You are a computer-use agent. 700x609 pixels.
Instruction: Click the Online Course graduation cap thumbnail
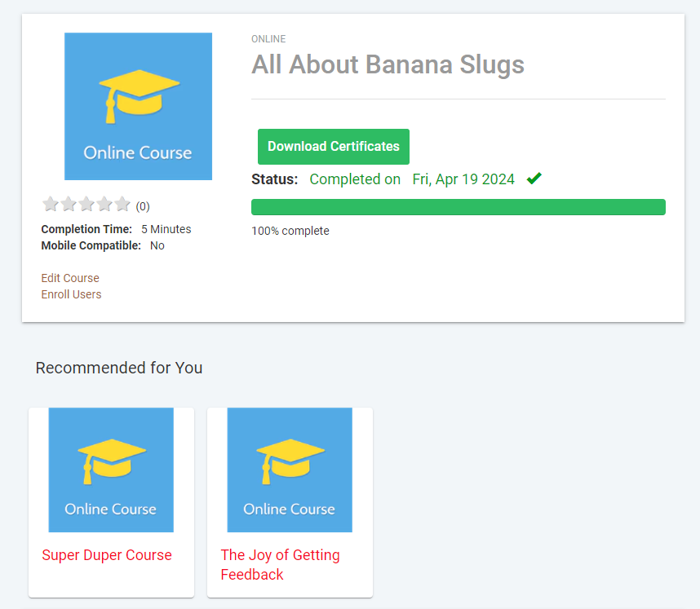(137, 106)
